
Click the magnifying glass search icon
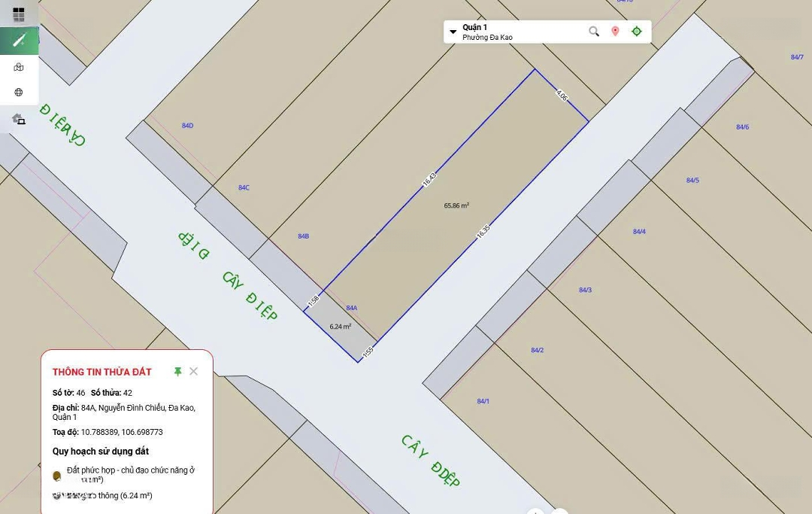pyautogui.click(x=594, y=32)
